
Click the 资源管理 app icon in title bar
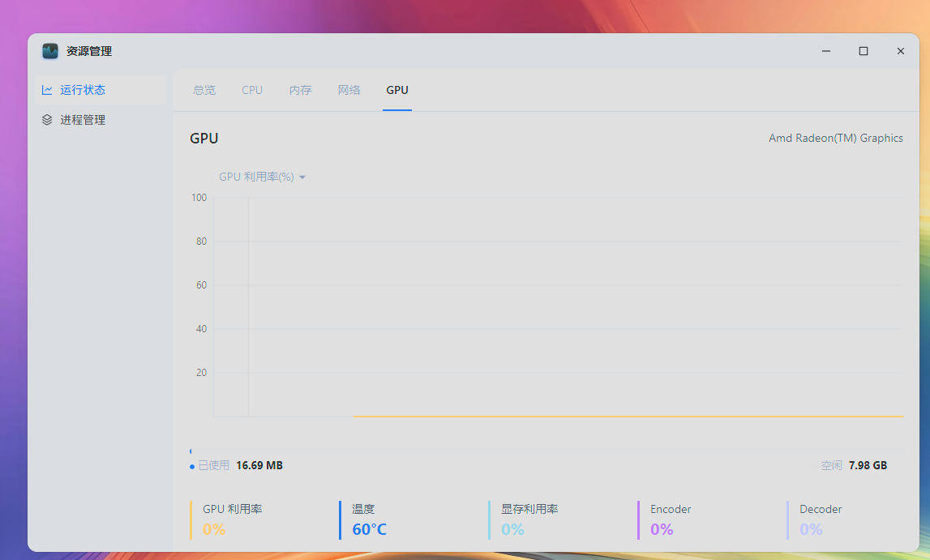[50, 51]
